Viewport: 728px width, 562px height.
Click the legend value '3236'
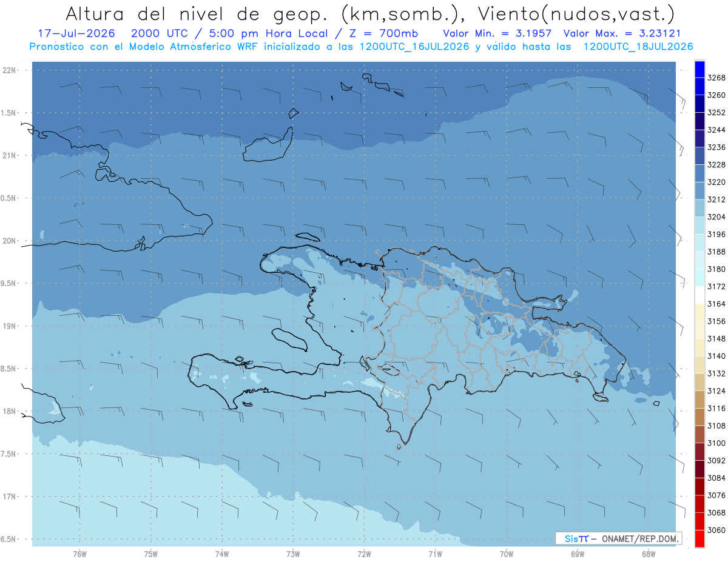[716, 147]
